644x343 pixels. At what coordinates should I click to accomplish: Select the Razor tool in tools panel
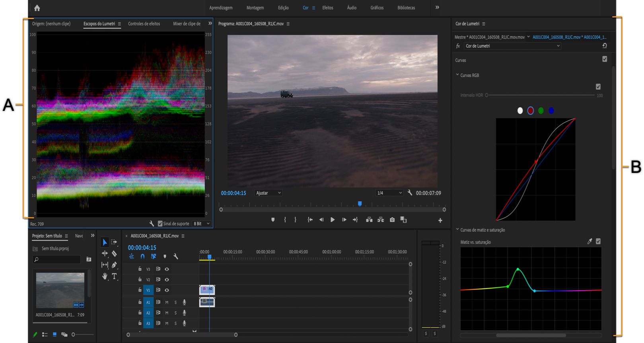pyautogui.click(x=114, y=254)
